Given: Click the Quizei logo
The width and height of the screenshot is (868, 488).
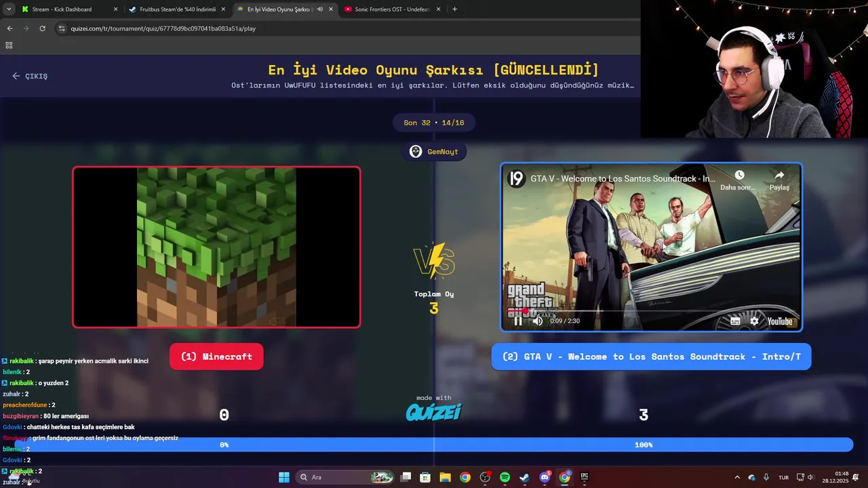Looking at the screenshot, I should click(x=434, y=412).
